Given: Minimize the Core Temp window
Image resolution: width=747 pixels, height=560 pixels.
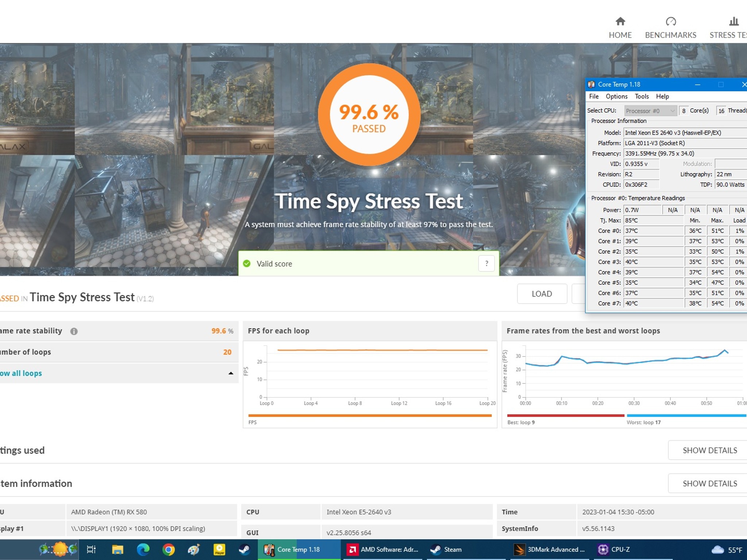Looking at the screenshot, I should click(x=697, y=85).
